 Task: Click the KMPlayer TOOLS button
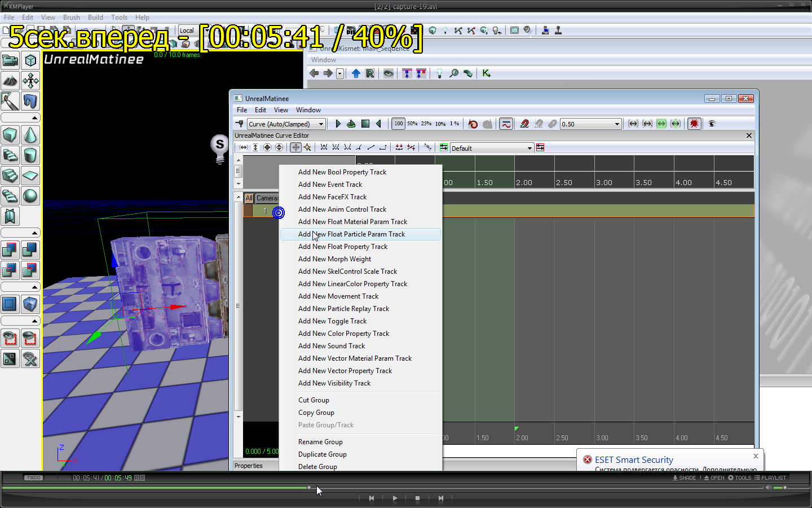[x=740, y=478]
